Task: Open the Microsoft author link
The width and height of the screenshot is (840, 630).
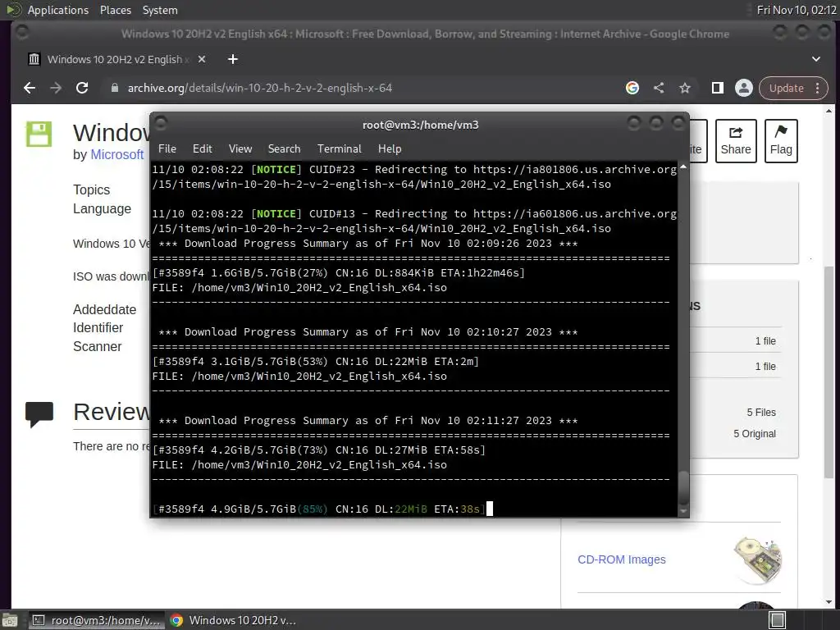Action: tap(116, 154)
